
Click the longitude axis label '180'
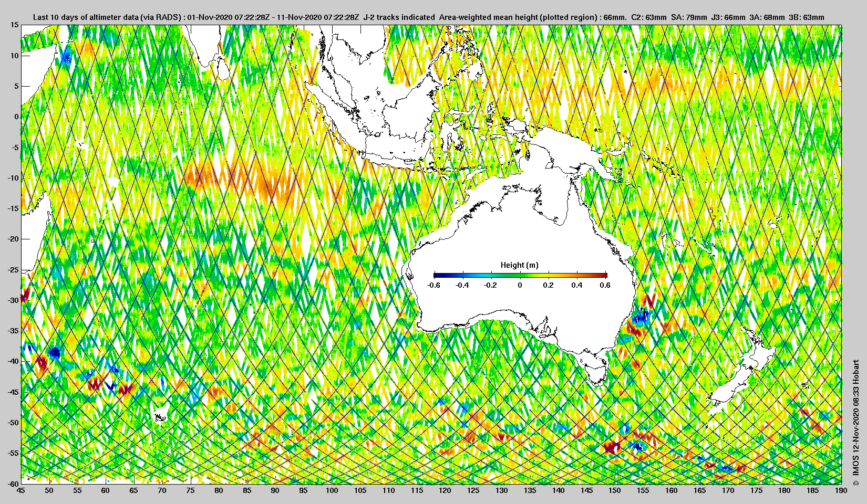785,490
